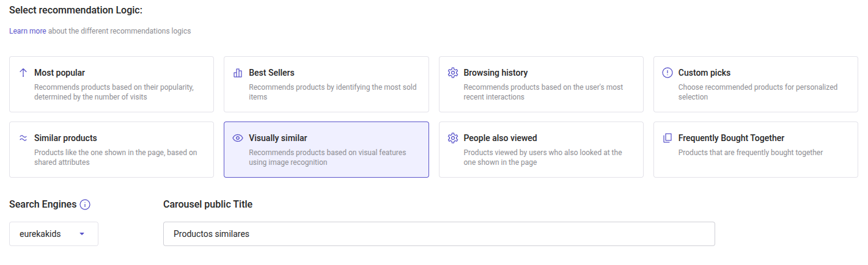Click the Most popular up-arrow icon
The width and height of the screenshot is (868, 265).
[23, 73]
